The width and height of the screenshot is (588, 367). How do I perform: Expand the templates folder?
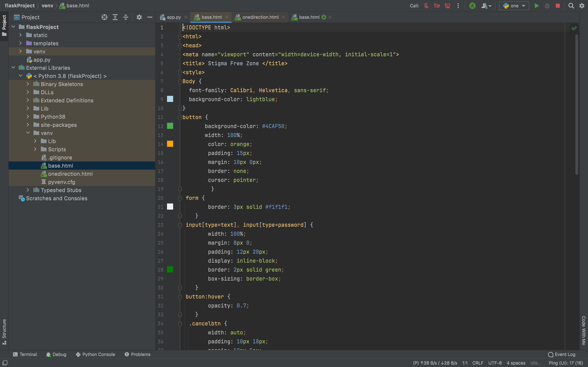pos(20,43)
